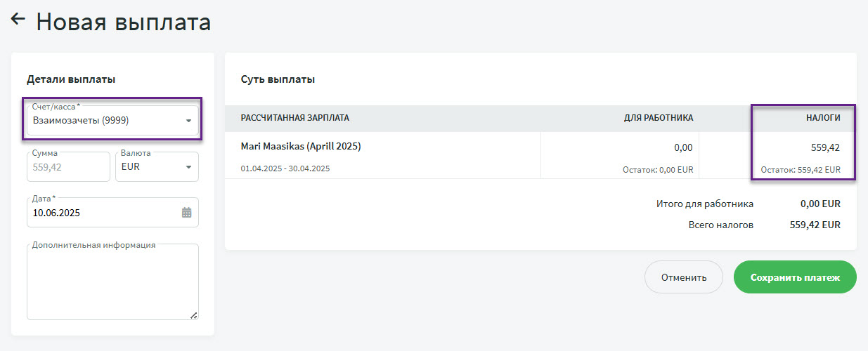Click the Остаток: 559,42 EUR text
The width and height of the screenshot is (868, 351).
point(801,169)
